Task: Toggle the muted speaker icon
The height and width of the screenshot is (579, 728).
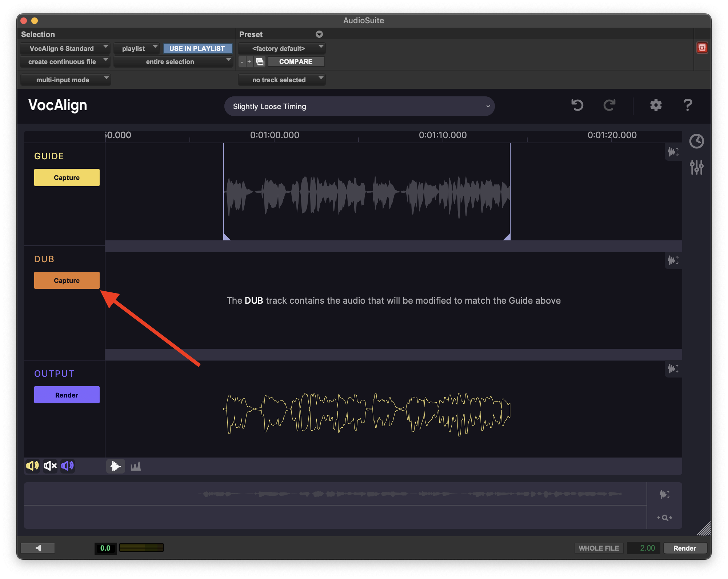Action: (x=50, y=466)
